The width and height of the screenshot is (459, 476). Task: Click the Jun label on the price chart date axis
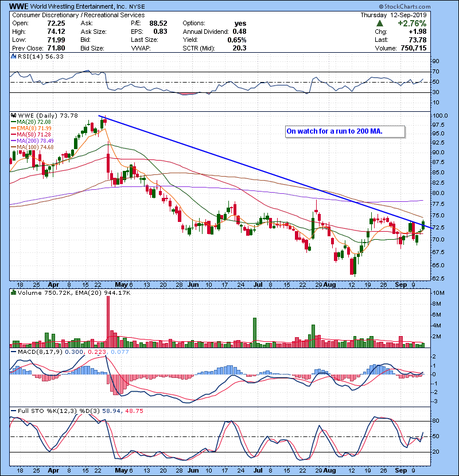tap(193, 285)
